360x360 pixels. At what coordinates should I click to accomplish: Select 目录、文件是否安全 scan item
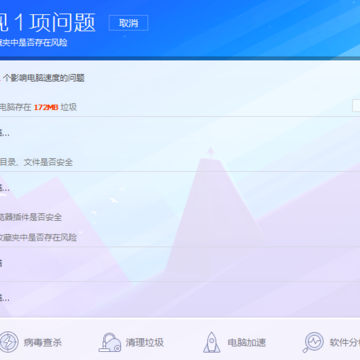pyautogui.click(x=36, y=162)
